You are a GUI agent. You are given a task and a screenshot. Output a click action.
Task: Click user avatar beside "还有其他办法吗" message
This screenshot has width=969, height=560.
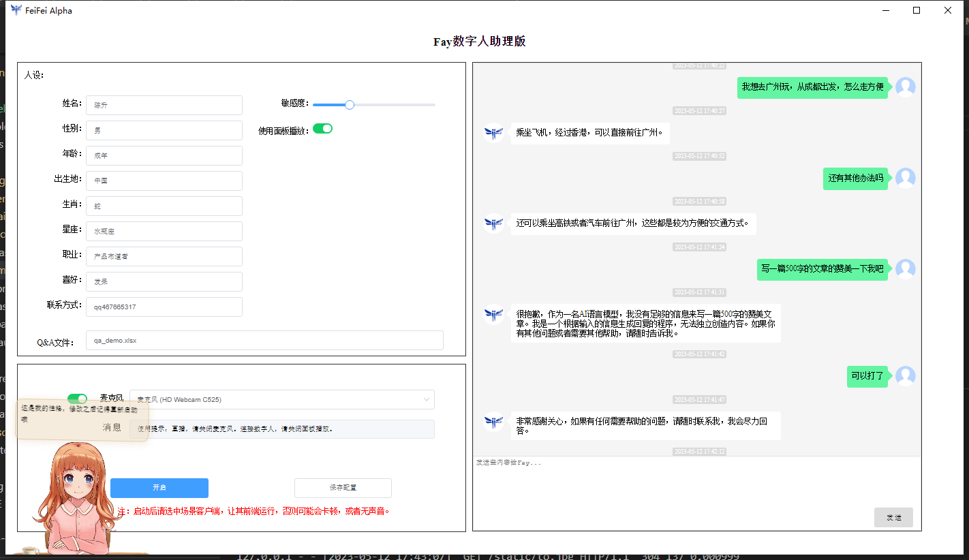905,178
